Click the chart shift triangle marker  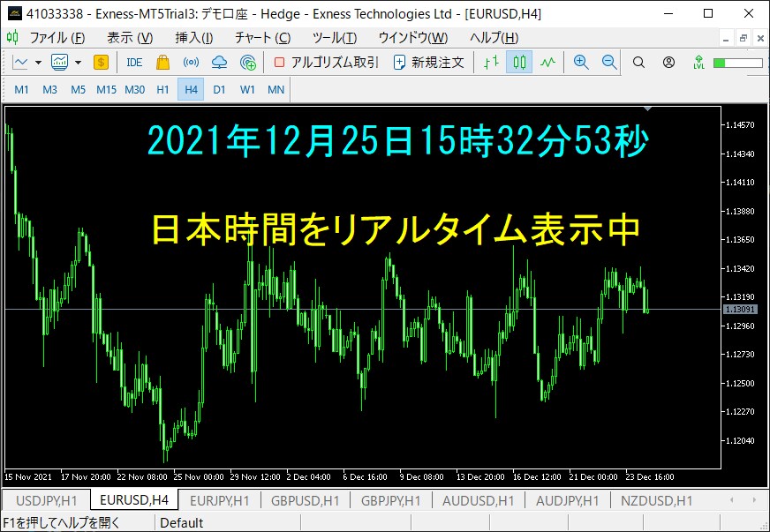pyautogui.click(x=648, y=109)
